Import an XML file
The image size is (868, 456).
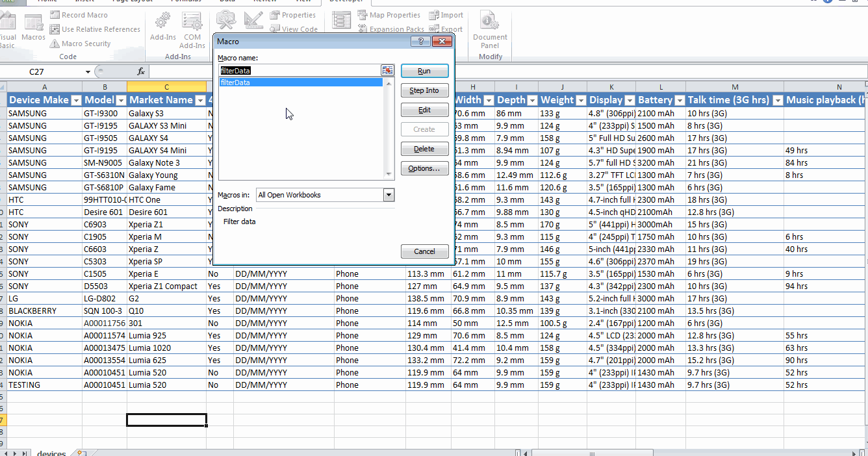tap(446, 14)
